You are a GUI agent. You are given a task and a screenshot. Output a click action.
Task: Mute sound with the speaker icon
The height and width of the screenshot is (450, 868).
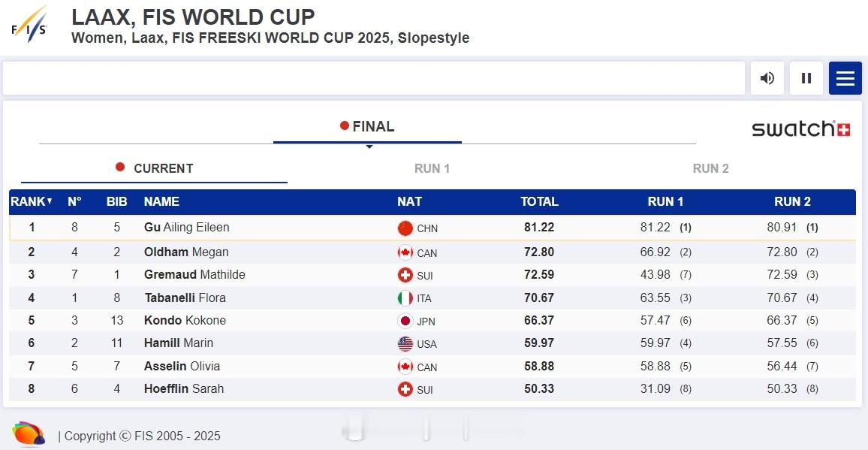(767, 78)
